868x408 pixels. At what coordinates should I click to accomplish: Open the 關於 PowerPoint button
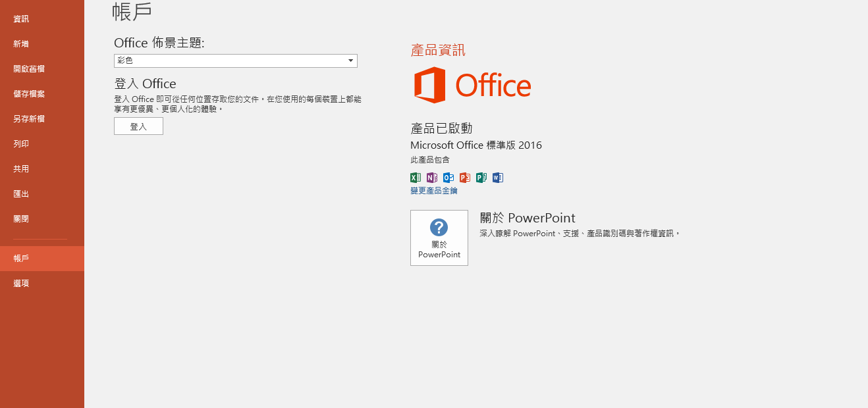(x=439, y=238)
